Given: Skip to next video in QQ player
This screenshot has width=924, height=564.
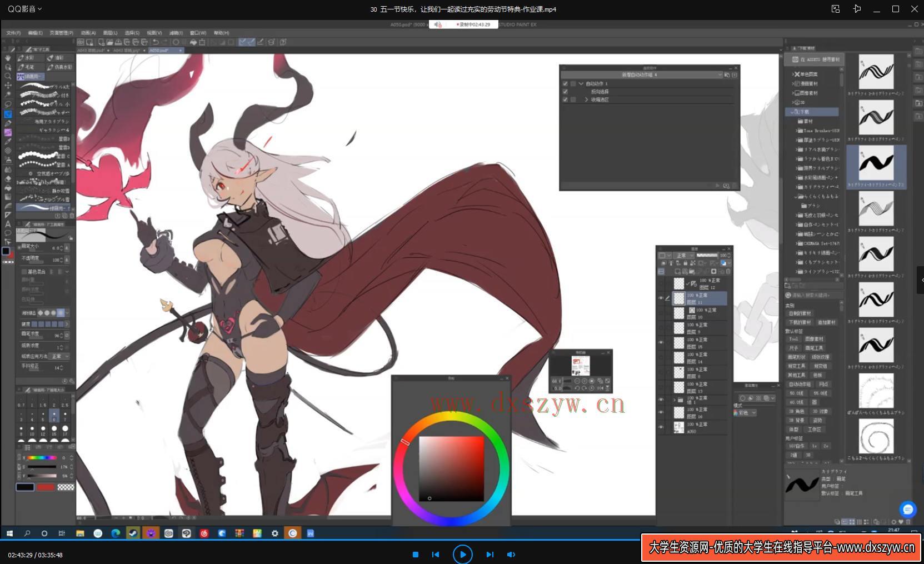Looking at the screenshot, I should click(490, 554).
